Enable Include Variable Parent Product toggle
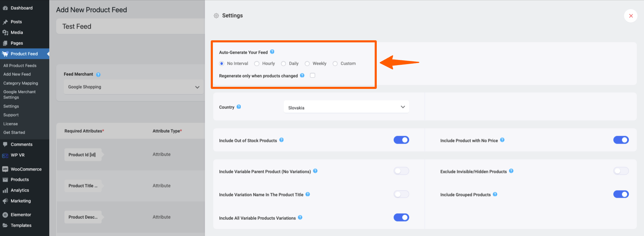Viewport: 644px width, 236px height. tap(401, 171)
